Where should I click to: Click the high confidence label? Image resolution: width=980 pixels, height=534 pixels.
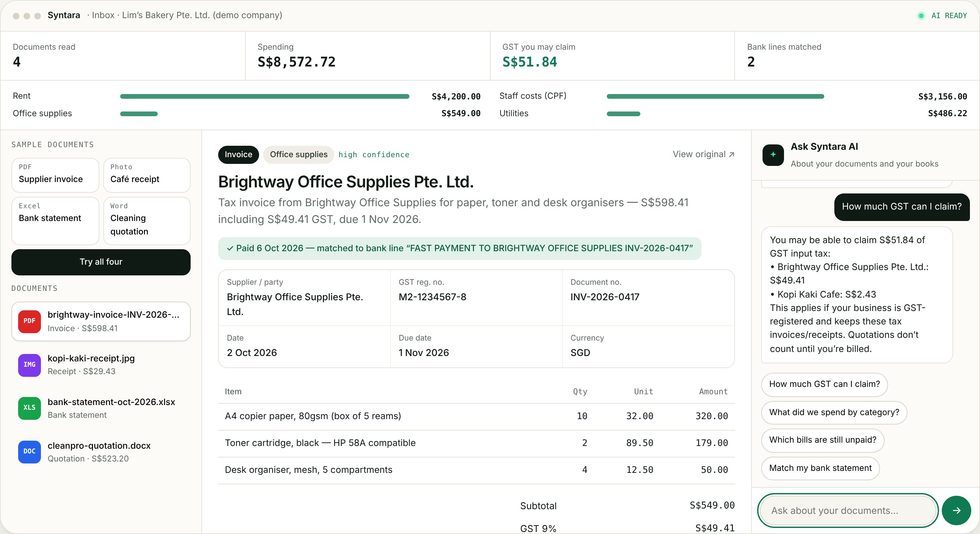coord(374,155)
